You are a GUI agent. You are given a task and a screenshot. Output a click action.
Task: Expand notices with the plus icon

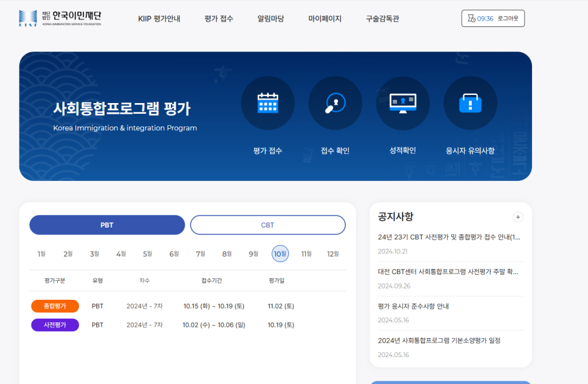pos(518,217)
